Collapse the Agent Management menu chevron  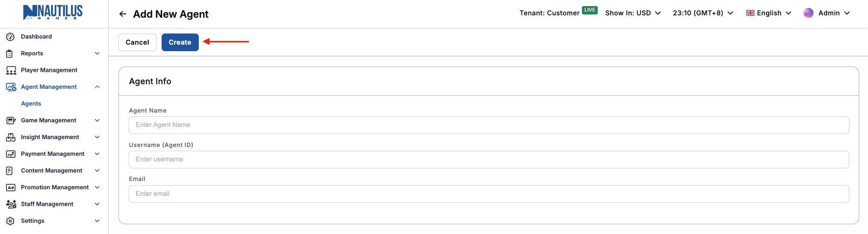point(97,87)
